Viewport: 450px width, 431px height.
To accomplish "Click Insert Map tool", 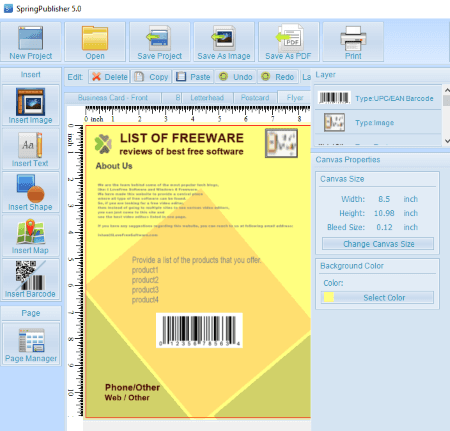I will click(x=31, y=236).
